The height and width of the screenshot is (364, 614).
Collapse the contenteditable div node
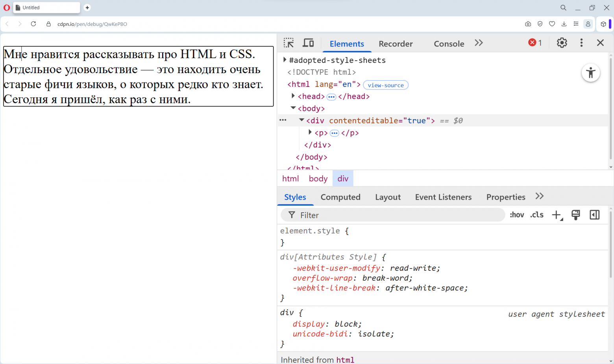tap(301, 120)
